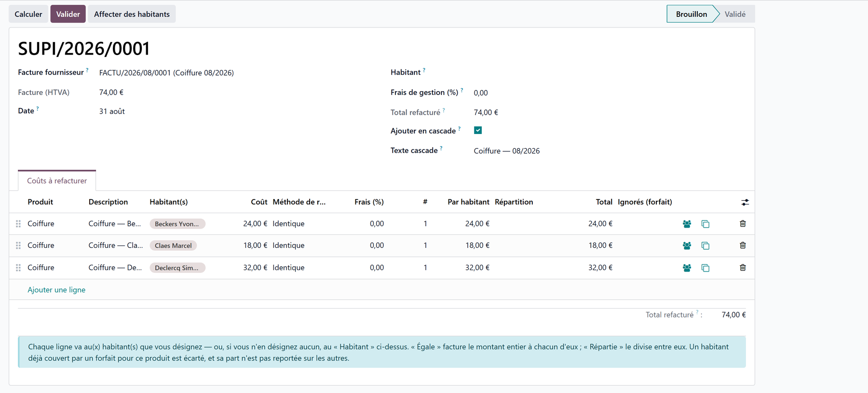Delete the Declercq line with trash icon
Image resolution: width=868 pixels, height=393 pixels.
click(x=743, y=268)
